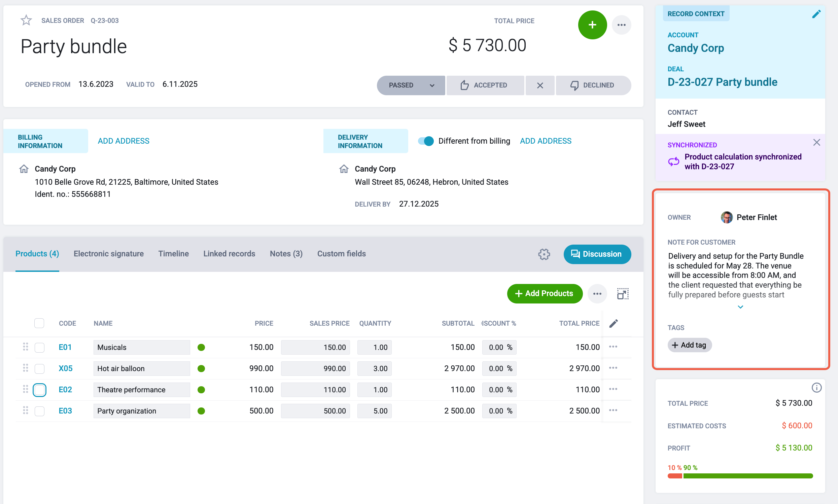
Task: Open the Notes (3) tab
Action: (x=286, y=254)
